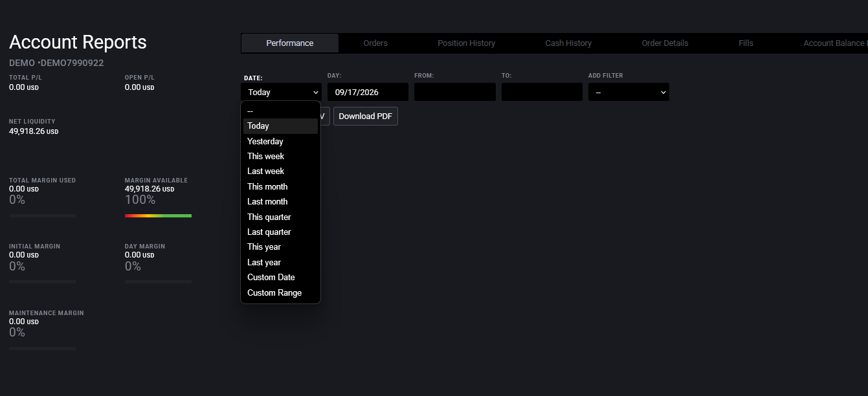Image resolution: width=868 pixels, height=396 pixels.
Task: Click the Total P/L 0.00 value
Action: coord(23,87)
